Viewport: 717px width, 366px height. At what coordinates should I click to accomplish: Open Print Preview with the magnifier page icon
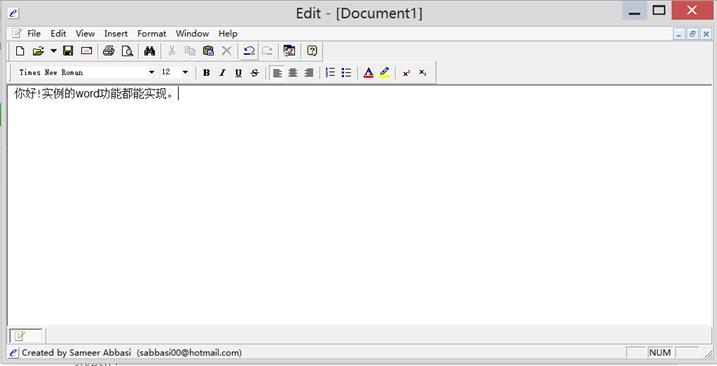(x=127, y=51)
